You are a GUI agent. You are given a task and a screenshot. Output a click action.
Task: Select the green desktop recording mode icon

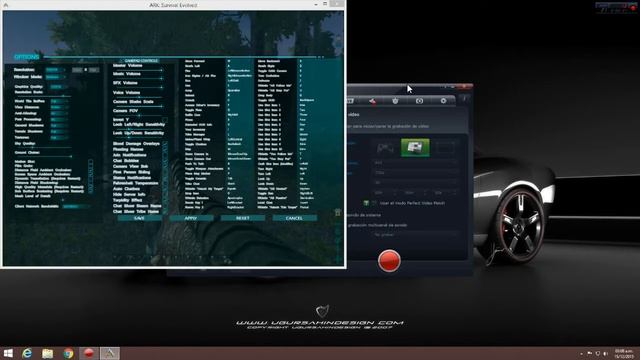415,147
